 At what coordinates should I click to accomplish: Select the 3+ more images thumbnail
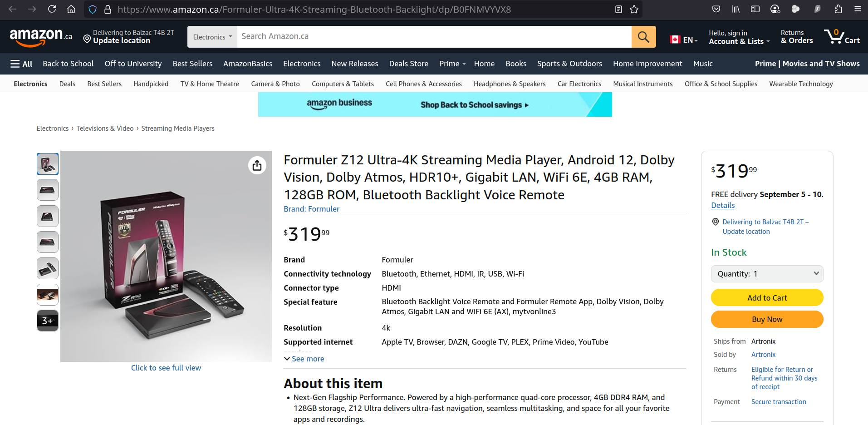pos(48,321)
